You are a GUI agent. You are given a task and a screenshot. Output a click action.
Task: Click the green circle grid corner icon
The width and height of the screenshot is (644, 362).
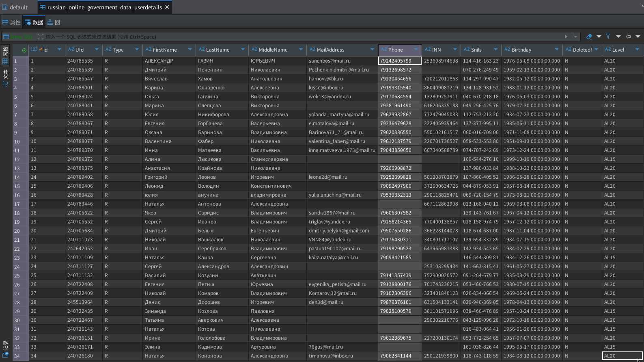click(24, 50)
